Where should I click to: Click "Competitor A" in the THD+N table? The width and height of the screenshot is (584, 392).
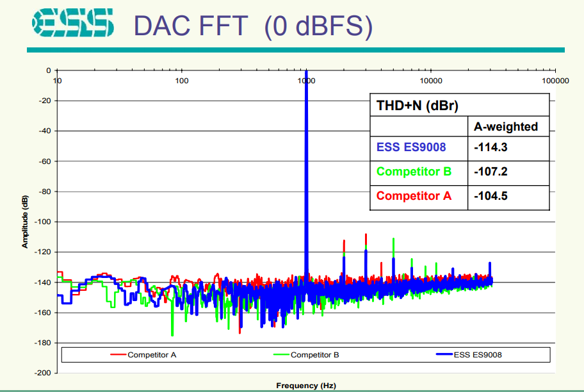[414, 195]
